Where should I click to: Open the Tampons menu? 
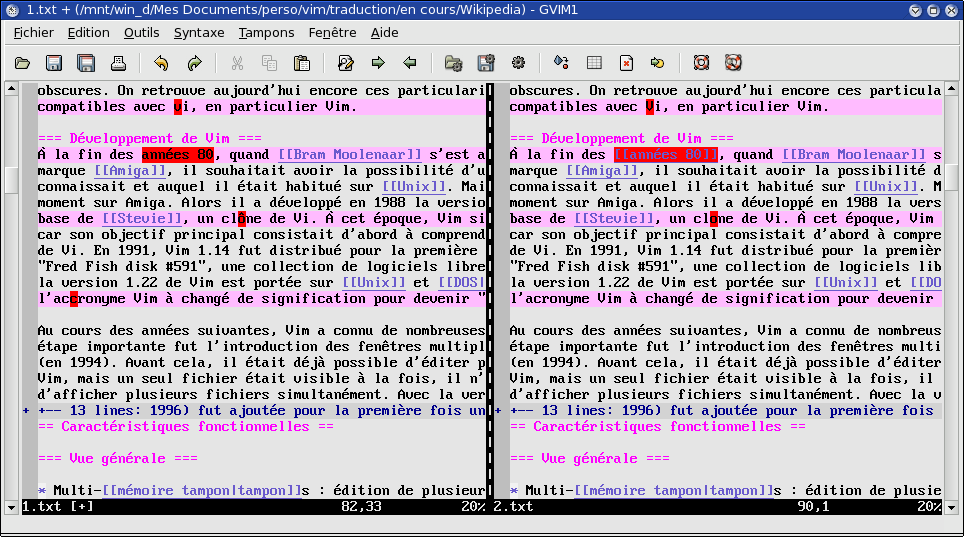[266, 32]
